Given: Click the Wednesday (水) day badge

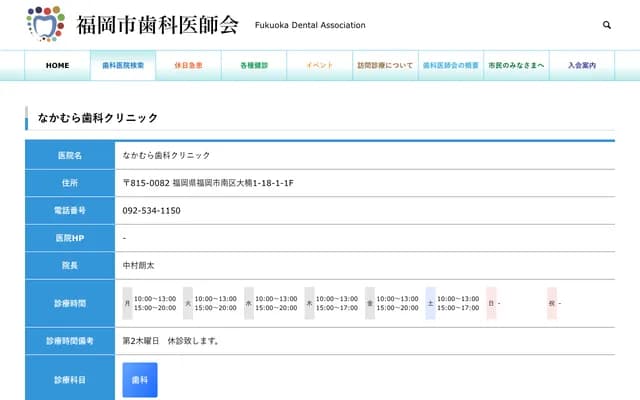Looking at the screenshot, I should [x=249, y=302].
